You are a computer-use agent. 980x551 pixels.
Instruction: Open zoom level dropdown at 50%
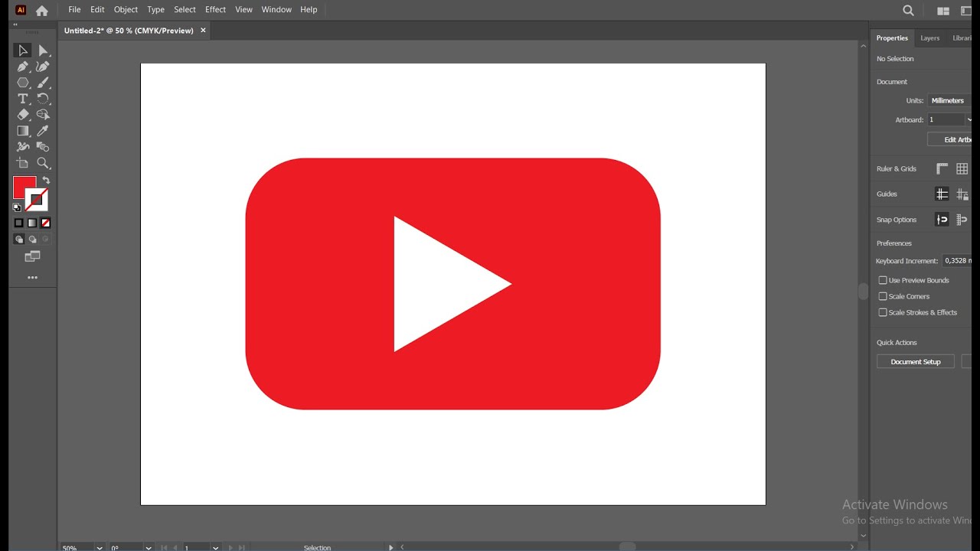pyautogui.click(x=100, y=548)
